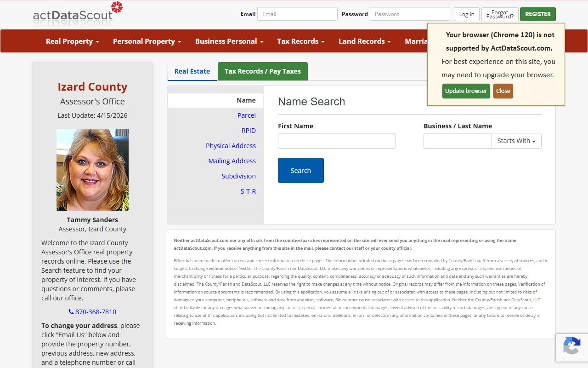Select the Name search type
The image size is (588, 368).
click(x=215, y=100)
